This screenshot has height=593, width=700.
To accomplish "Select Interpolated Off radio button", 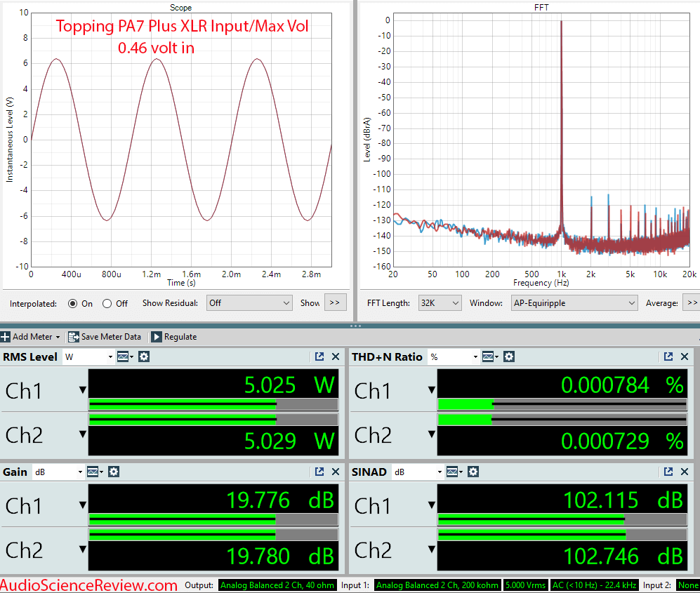I will pos(107,303).
